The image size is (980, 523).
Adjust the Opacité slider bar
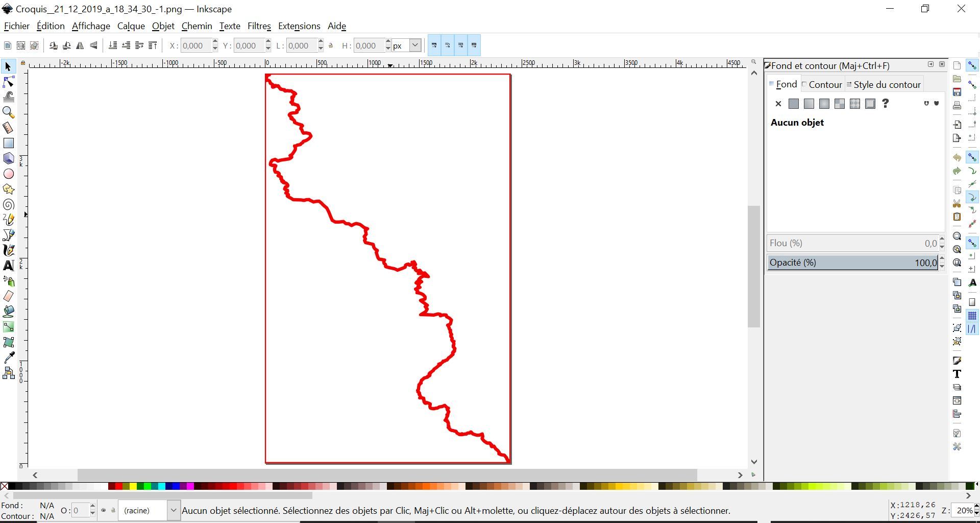[x=852, y=263]
